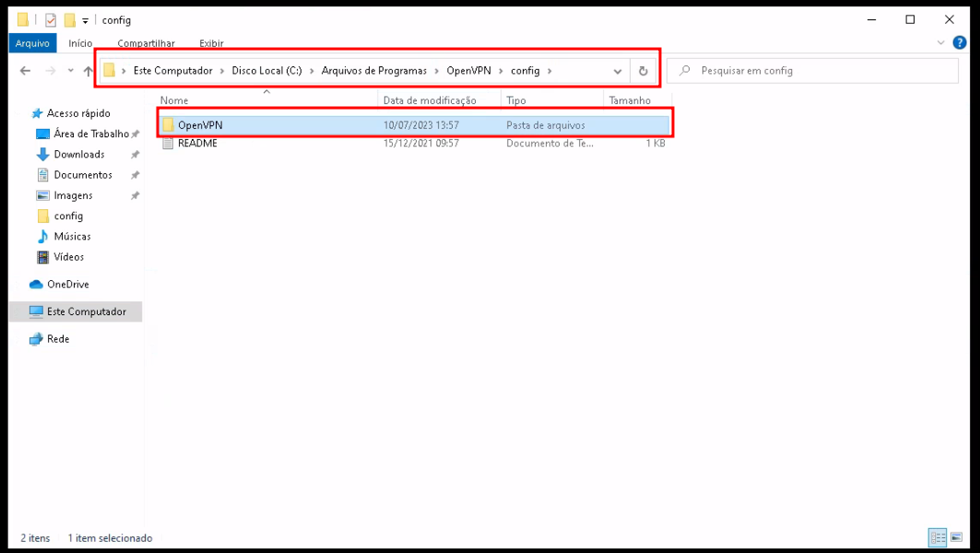Click 'Arquivos de Programas' in the address path
The image size is (980, 553).
pyautogui.click(x=372, y=71)
